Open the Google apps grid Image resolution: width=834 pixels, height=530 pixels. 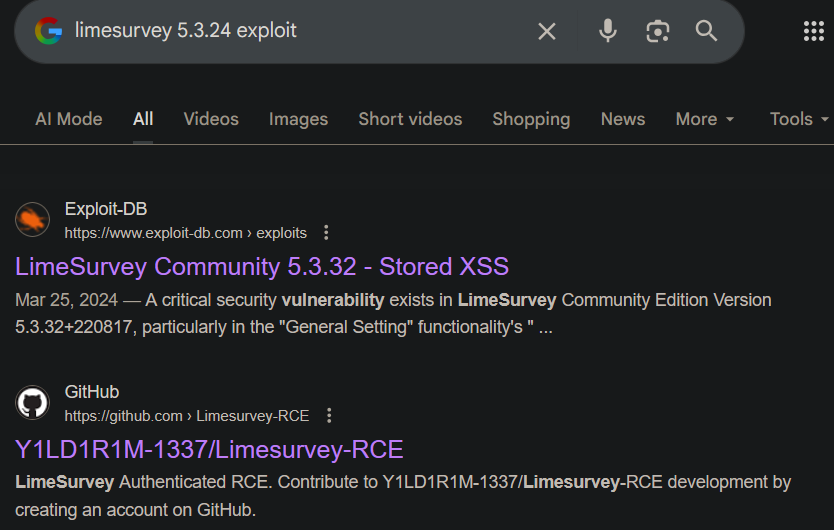813,31
